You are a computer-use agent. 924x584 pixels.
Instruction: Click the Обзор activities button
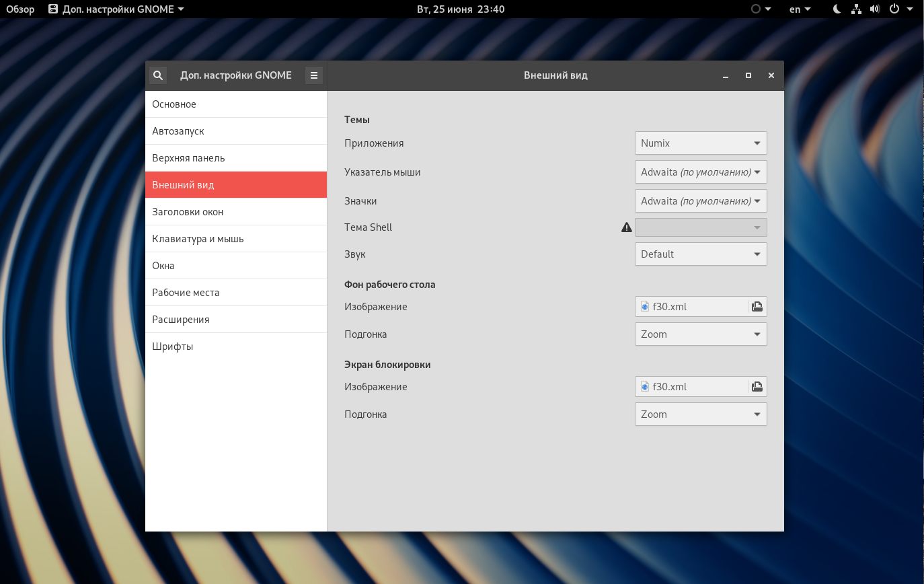(20, 9)
